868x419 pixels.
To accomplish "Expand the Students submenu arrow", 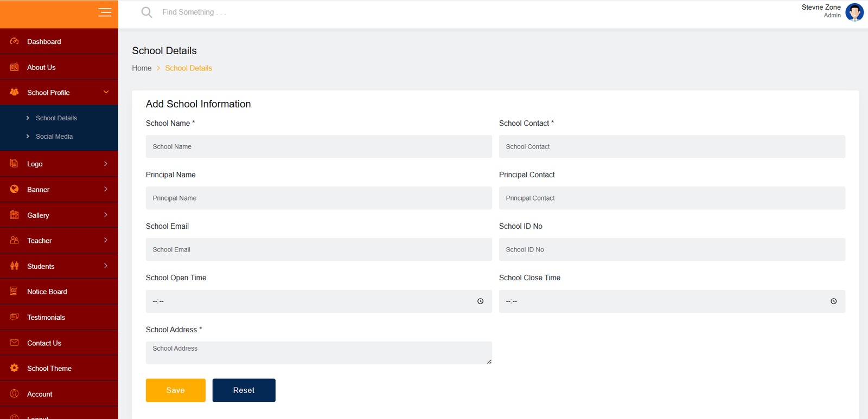I will (x=106, y=266).
